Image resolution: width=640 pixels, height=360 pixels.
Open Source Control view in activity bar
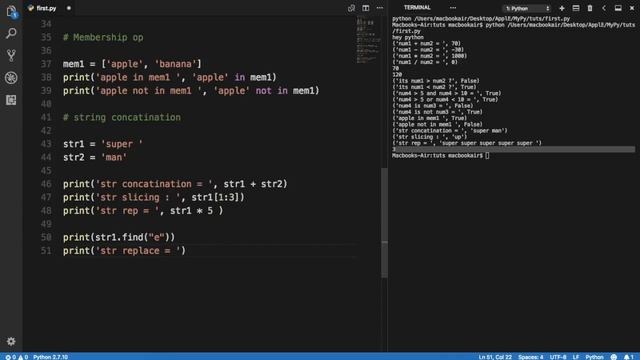[11, 56]
